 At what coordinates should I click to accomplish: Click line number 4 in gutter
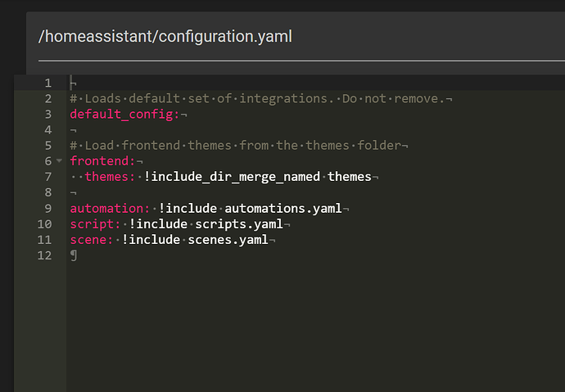click(48, 130)
